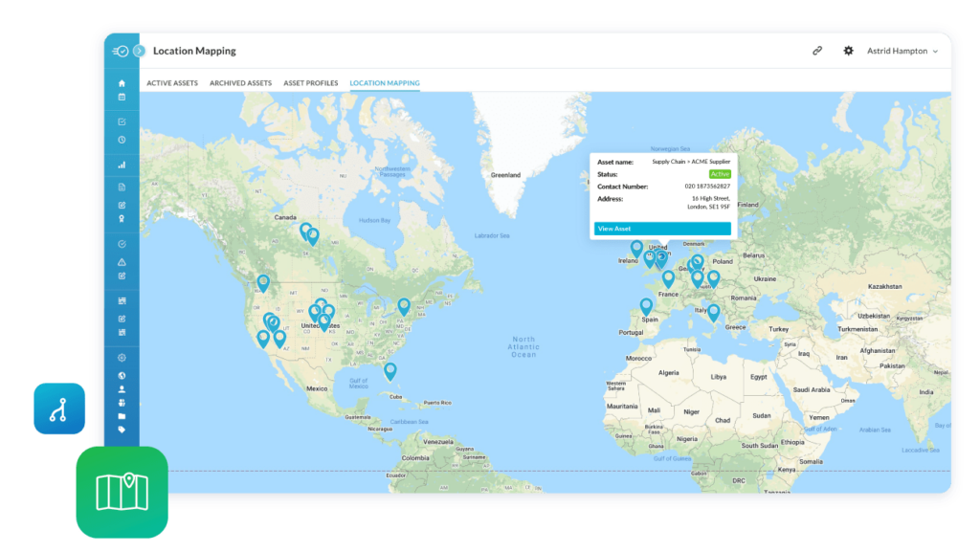
Task: Select the folder icon in sidebar
Action: [122, 416]
